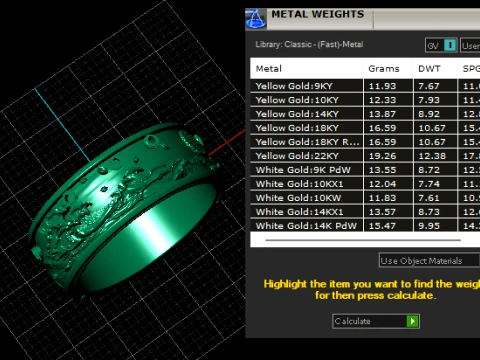Click the Use Object Materials button
Image resolution: width=480 pixels, height=360 pixels.
click(x=429, y=261)
